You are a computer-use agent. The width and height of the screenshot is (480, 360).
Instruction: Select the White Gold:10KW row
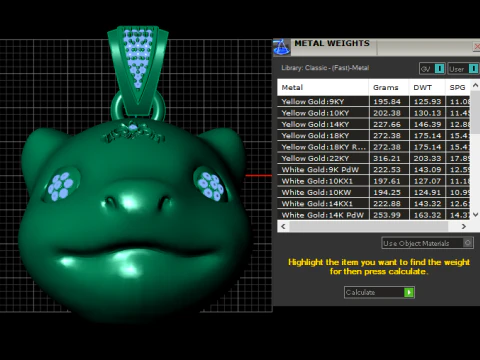point(373,192)
